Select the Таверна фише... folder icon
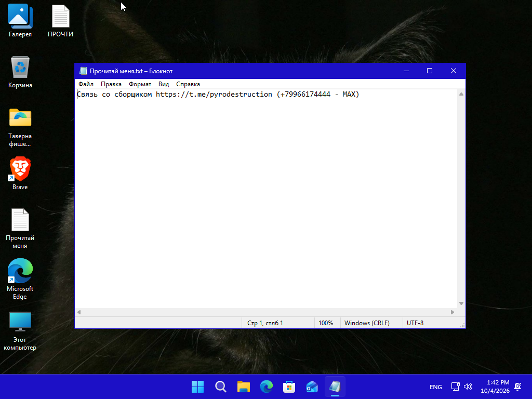Screen dimensions: 532x399 pyautogui.click(x=20, y=127)
